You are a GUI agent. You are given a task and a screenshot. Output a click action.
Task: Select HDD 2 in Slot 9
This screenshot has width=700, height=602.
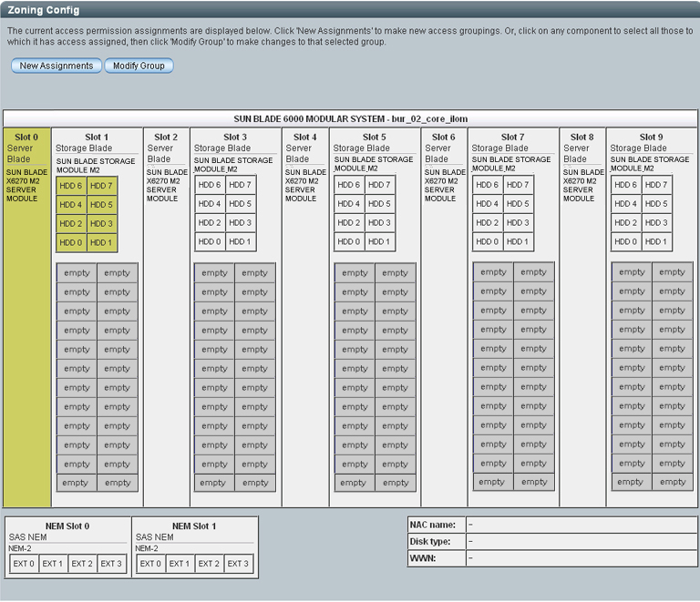[x=626, y=222]
